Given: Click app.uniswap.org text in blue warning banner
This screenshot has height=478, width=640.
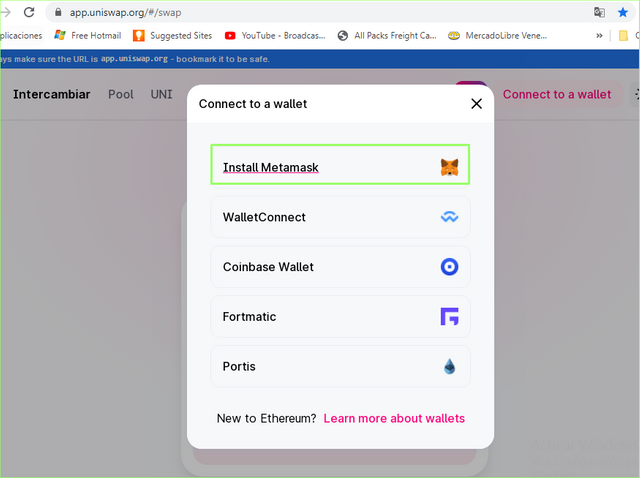Looking at the screenshot, I should click(134, 59).
